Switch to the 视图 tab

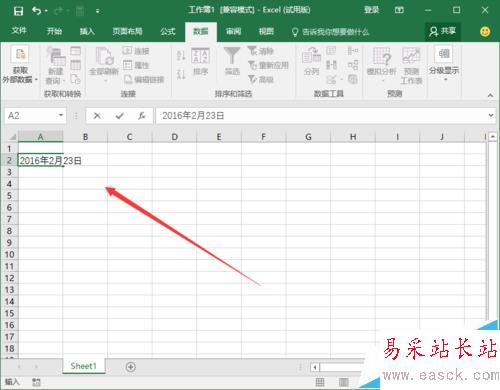tap(266, 31)
